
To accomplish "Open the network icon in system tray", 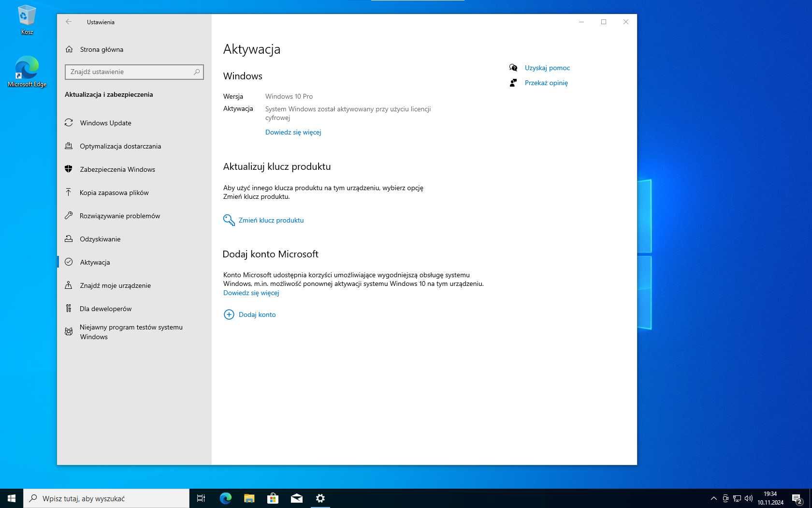I will pyautogui.click(x=737, y=498).
